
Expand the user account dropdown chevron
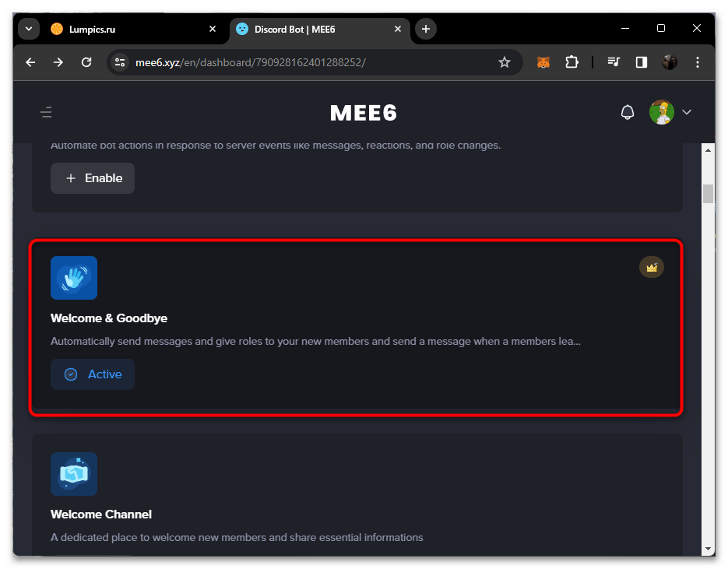(687, 113)
